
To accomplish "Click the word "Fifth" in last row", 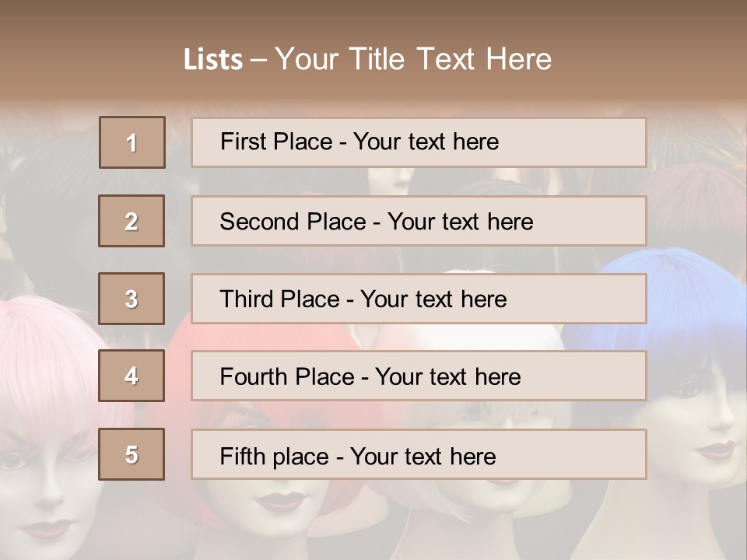I will (242, 456).
